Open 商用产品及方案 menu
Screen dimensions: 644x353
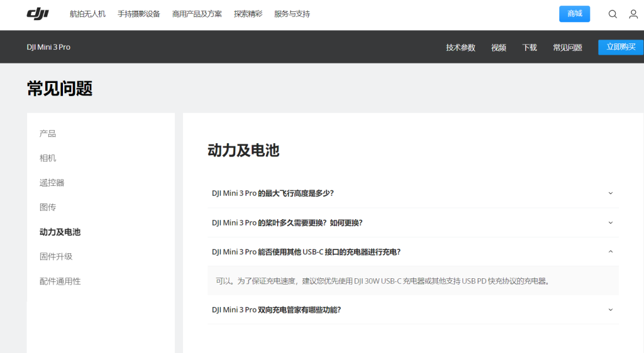tap(197, 14)
